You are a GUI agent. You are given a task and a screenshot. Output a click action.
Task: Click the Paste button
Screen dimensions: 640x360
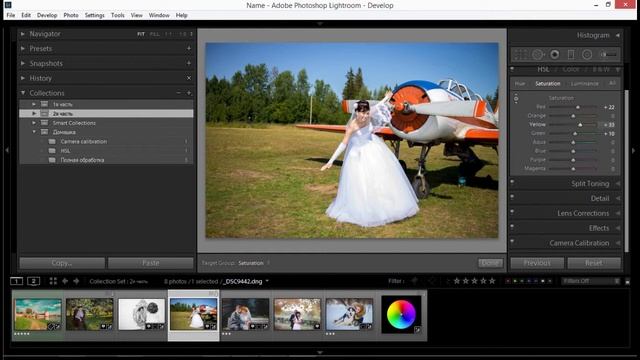point(151,263)
